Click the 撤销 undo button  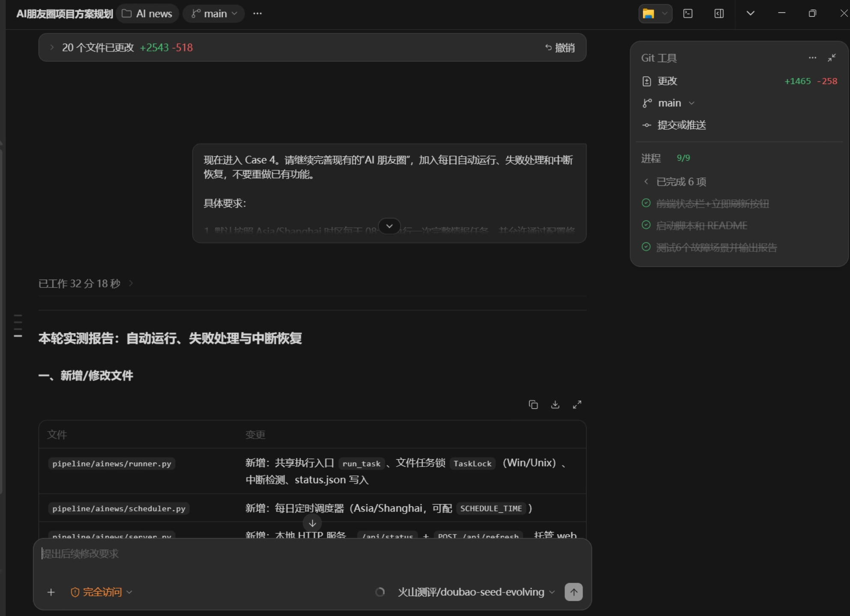pos(560,48)
